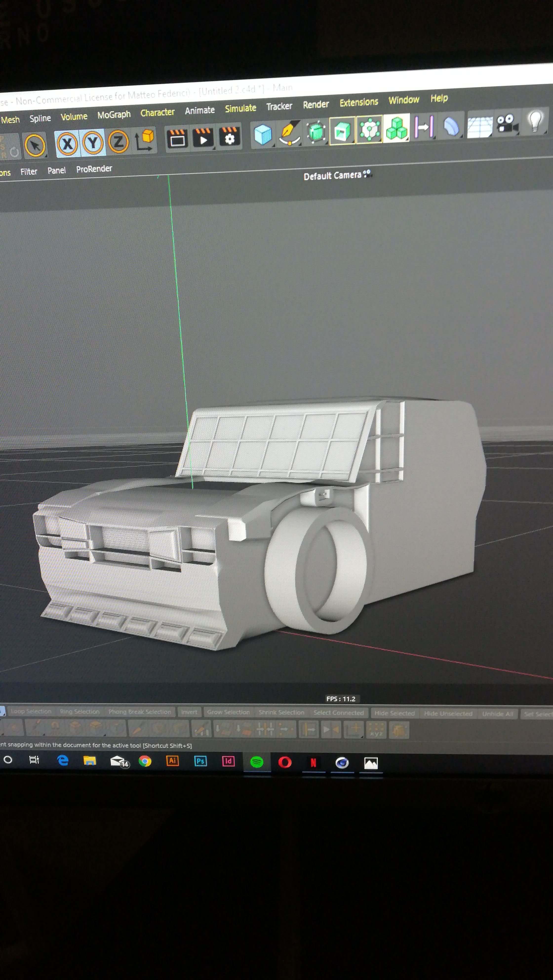The height and width of the screenshot is (980, 553).
Task: Open the Help menu
Action: tap(439, 98)
